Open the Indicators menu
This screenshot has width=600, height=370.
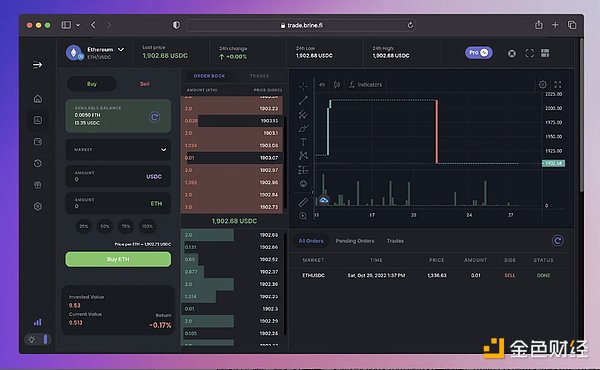pyautogui.click(x=365, y=85)
